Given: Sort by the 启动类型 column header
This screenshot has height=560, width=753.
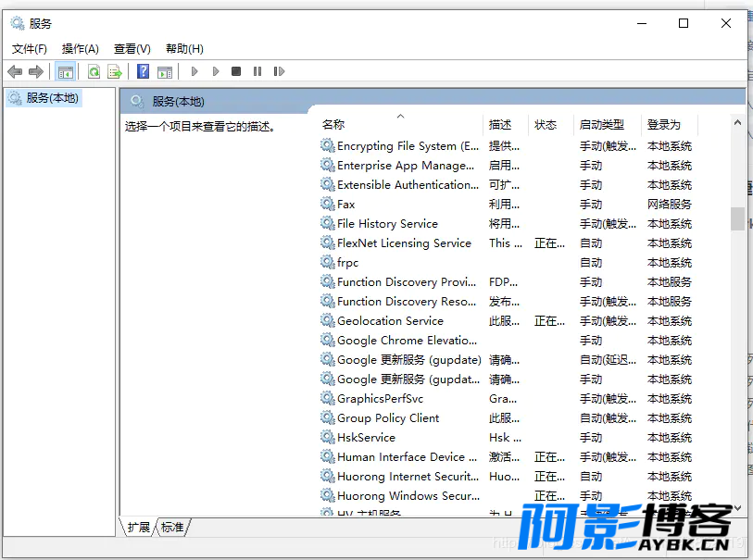Looking at the screenshot, I should [608, 125].
